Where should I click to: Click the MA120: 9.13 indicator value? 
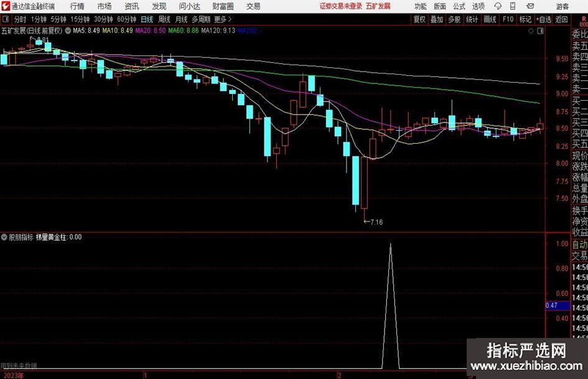click(x=218, y=30)
